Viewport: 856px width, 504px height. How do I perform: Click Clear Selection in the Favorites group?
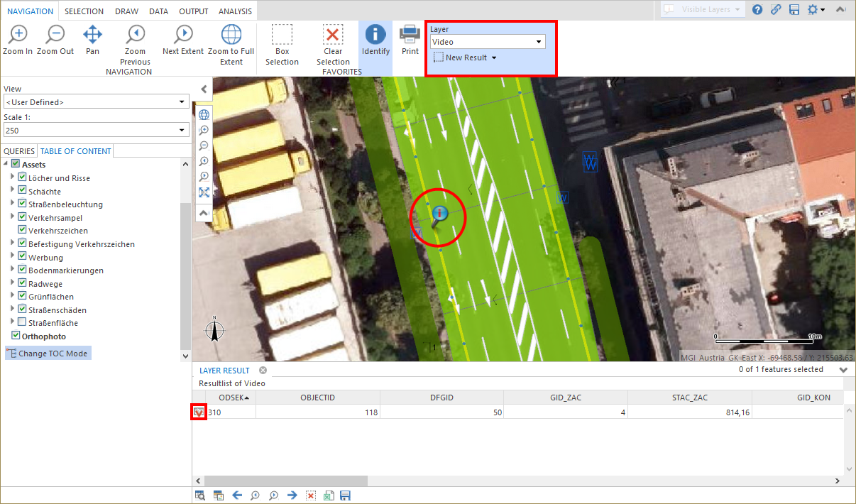pyautogui.click(x=334, y=40)
